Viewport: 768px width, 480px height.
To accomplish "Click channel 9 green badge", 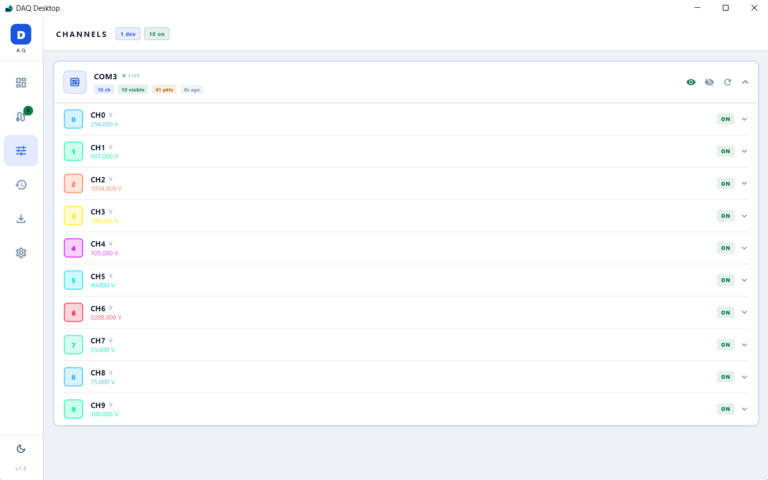I will click(x=73, y=409).
